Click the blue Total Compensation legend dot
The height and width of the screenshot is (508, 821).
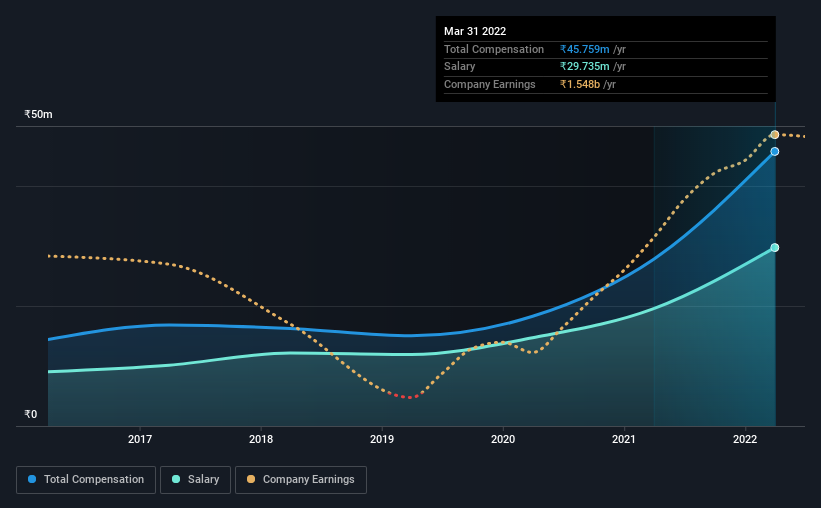click(x=32, y=479)
